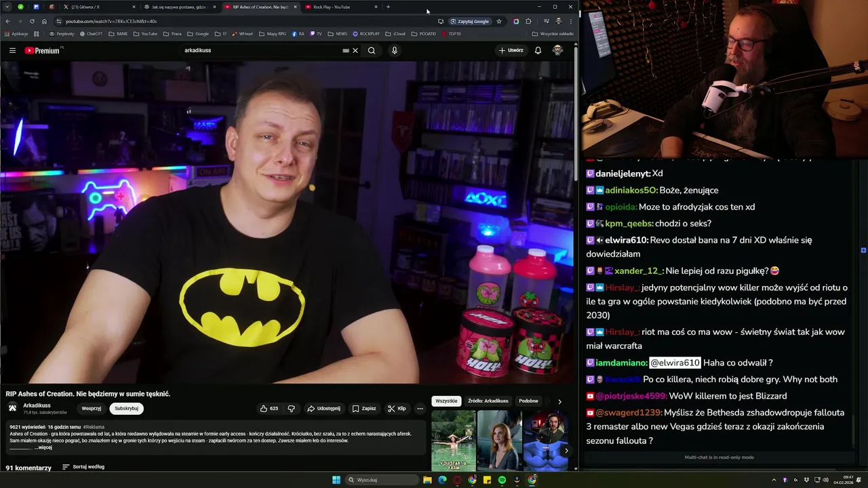Open the ROCKPLAY bookmark
This screenshot has height=488, width=868.
[x=366, y=33]
